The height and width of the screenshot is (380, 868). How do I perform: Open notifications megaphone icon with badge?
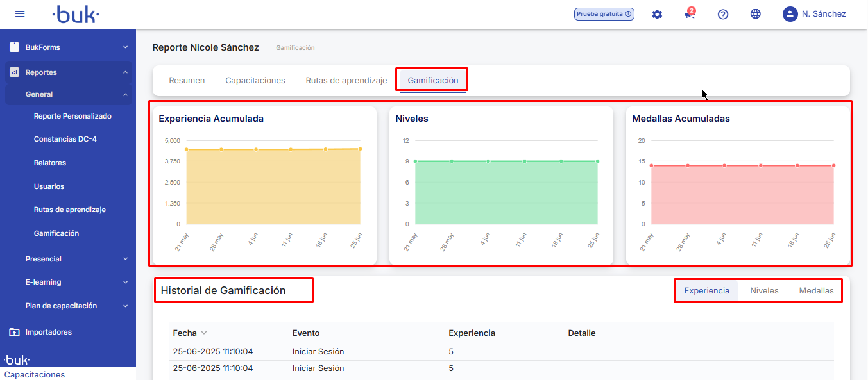[x=690, y=14]
